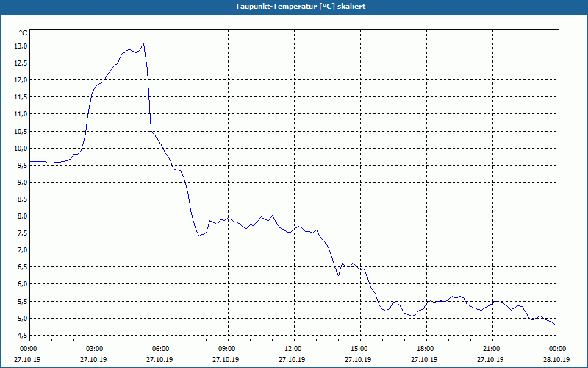This screenshot has height=368, width=588.
Task: Pick the "18:00" x-axis time label
Action: coord(426,349)
